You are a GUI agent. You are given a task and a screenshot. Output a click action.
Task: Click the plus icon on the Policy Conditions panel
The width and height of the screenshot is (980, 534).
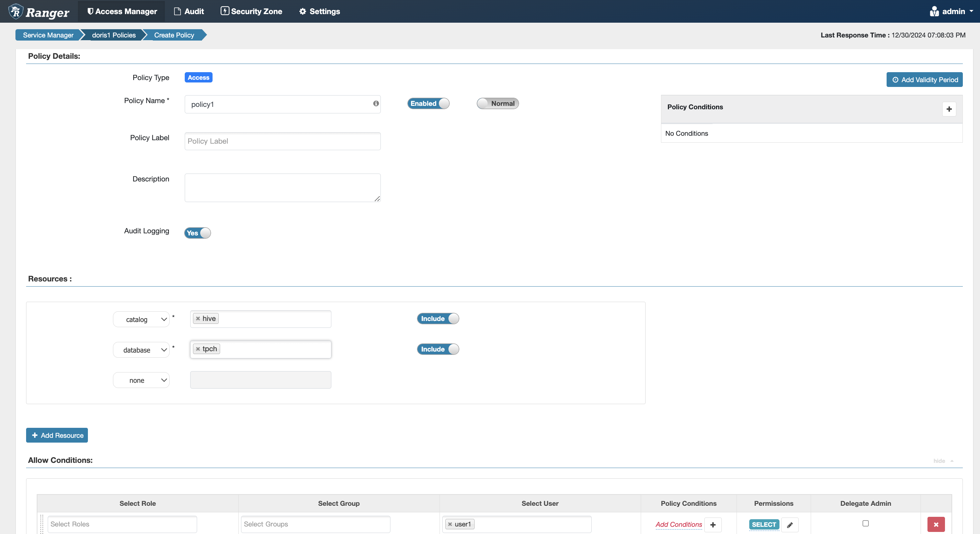[949, 109]
